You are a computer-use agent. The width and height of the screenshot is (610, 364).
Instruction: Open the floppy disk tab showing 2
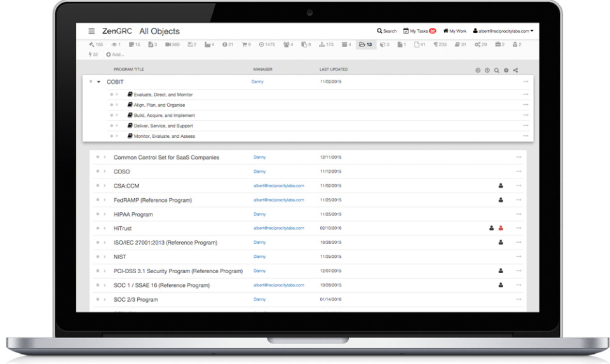[192, 44]
